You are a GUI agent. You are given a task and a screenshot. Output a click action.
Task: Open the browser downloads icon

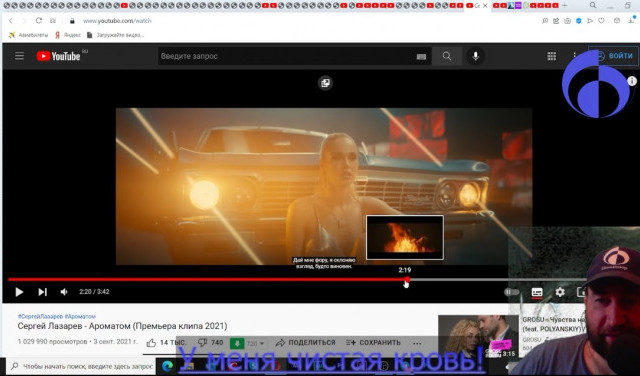pyautogui.click(x=631, y=20)
